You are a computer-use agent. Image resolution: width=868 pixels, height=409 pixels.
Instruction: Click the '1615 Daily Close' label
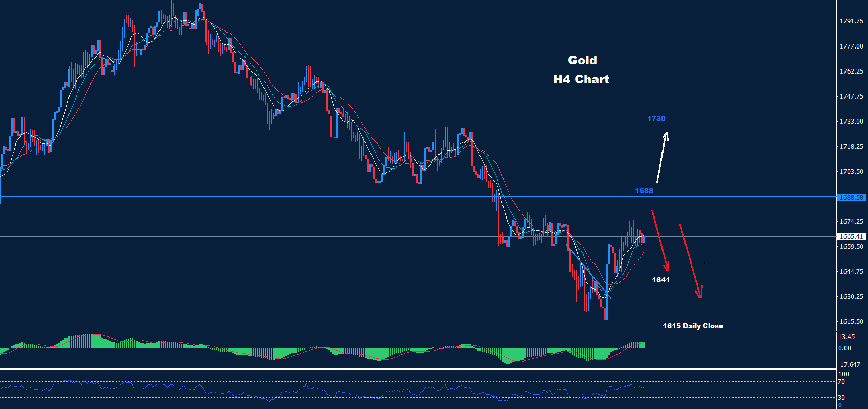pos(693,326)
